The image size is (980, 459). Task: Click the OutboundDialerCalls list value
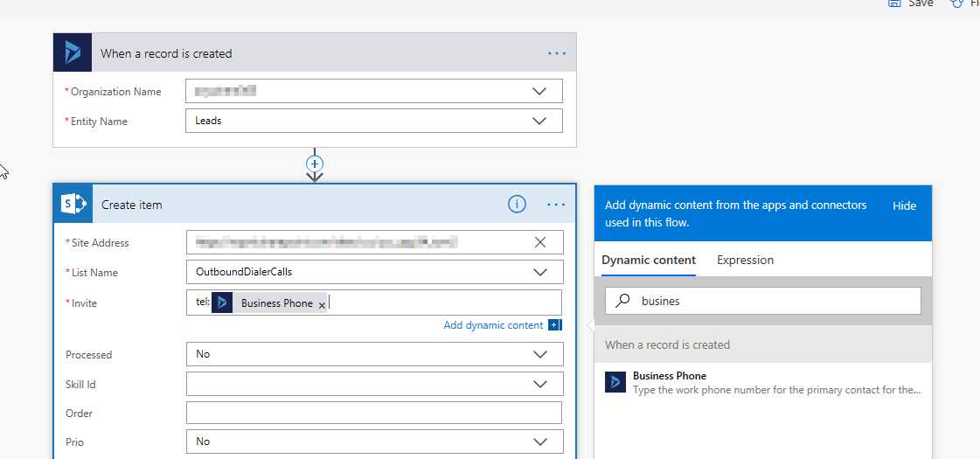244,272
